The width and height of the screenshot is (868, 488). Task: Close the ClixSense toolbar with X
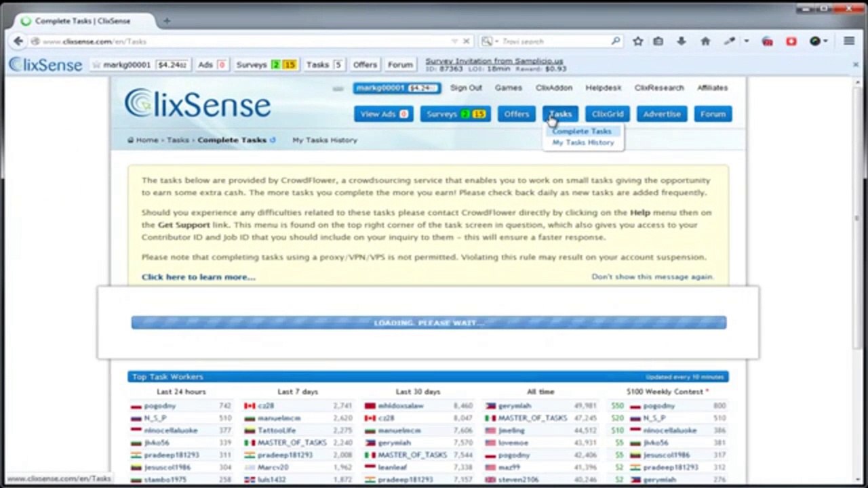856,64
